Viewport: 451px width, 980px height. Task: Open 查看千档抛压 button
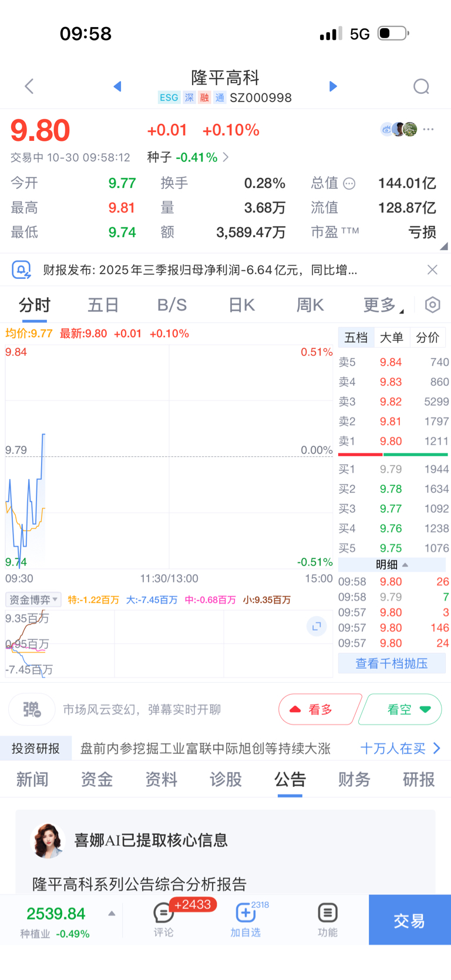tap(392, 664)
